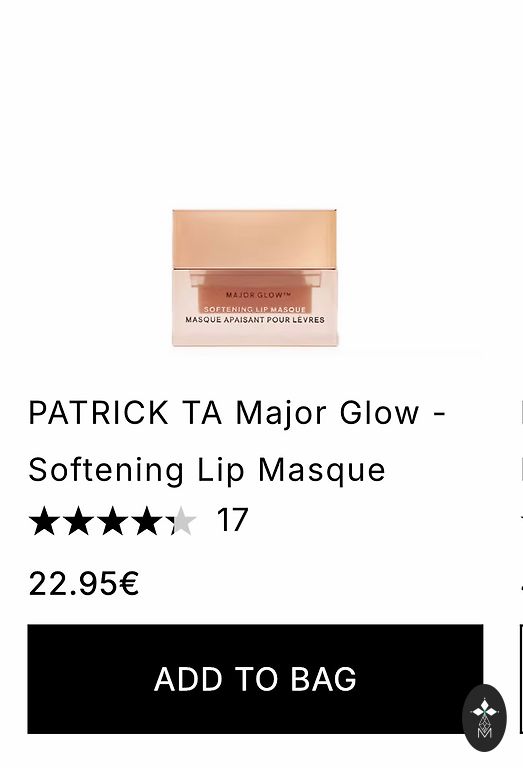Open the Softening Lip Masque title line
The width and height of the screenshot is (523, 768).
[207, 470]
